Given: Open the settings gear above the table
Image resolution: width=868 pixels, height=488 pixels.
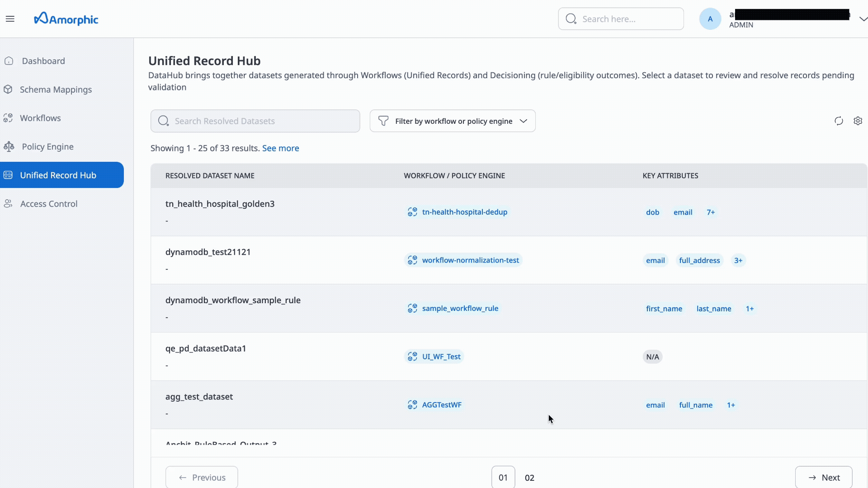Looking at the screenshot, I should click(x=859, y=121).
